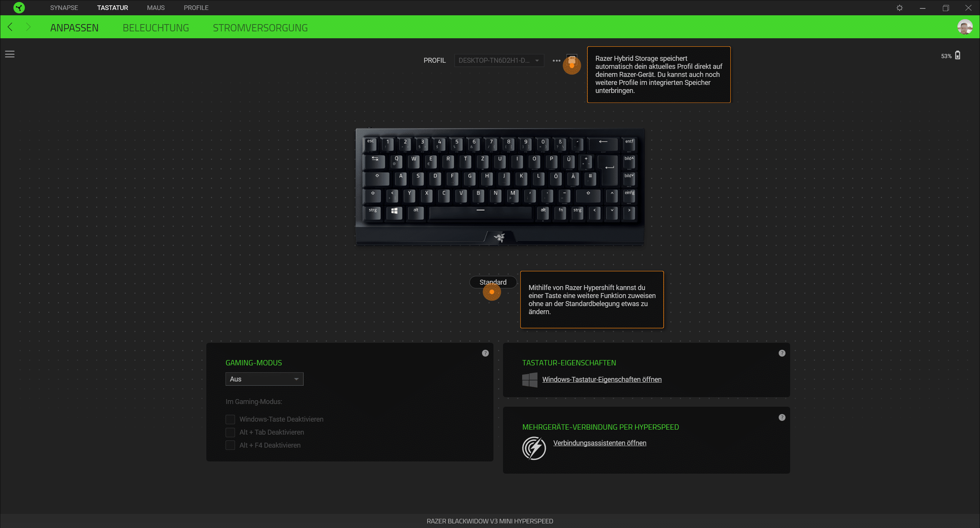Click the user avatar picture
The image size is (980, 528).
[x=965, y=27]
